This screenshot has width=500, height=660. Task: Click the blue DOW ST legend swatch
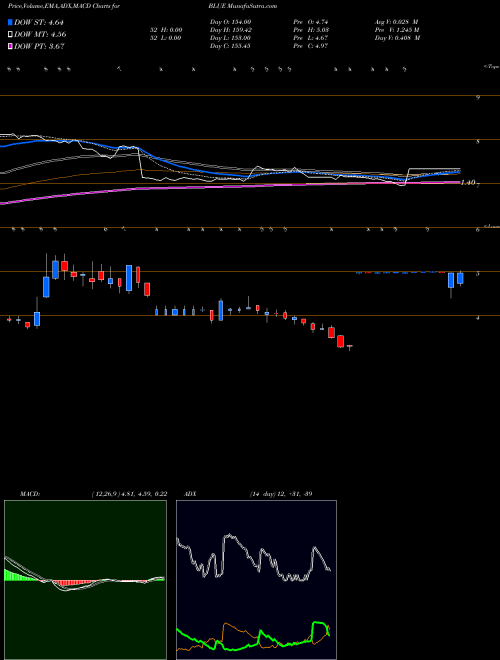pos(11,23)
